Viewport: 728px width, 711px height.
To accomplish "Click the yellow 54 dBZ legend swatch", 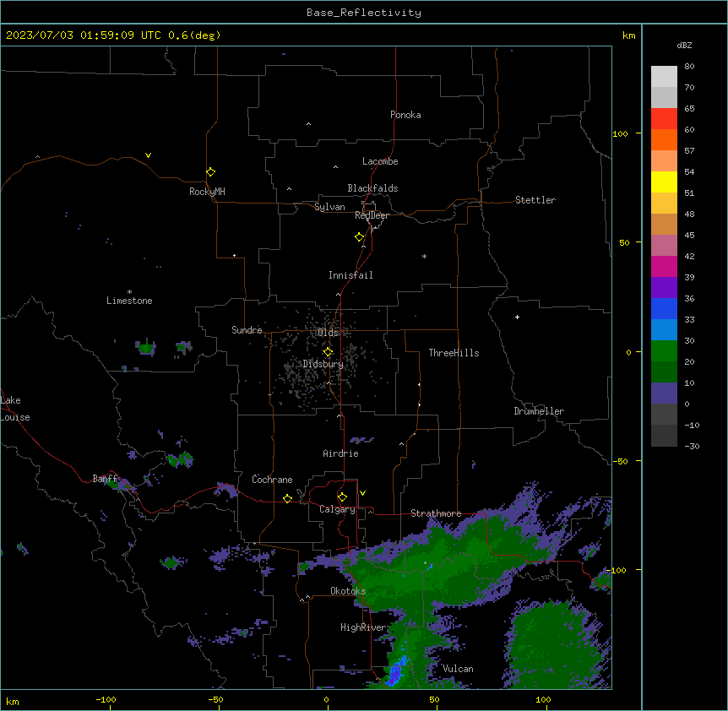I will tap(664, 182).
